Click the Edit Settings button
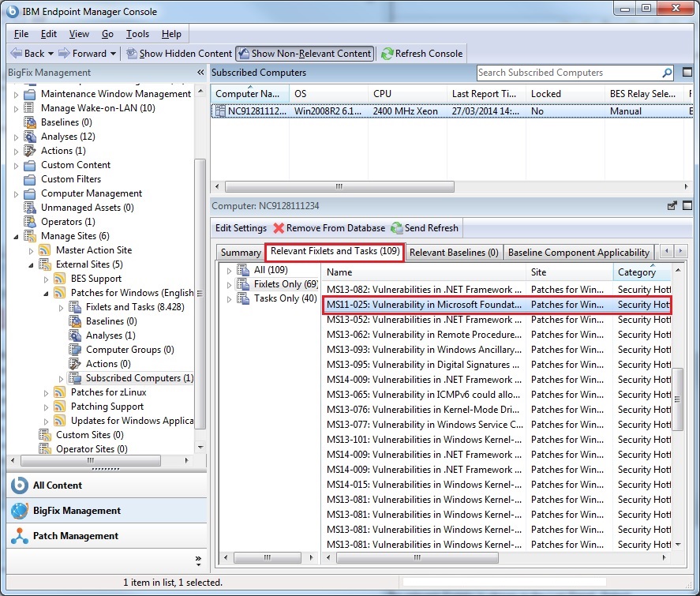This screenshot has width=700, height=596. tap(241, 228)
